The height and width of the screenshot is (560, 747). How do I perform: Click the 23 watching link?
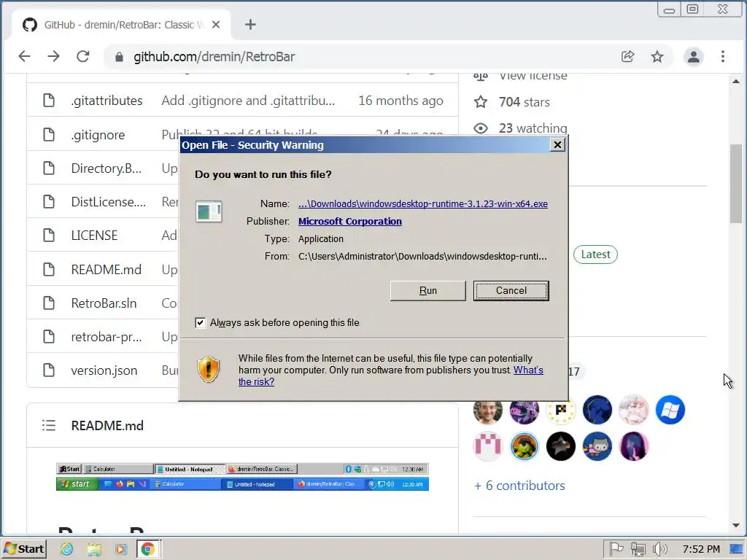(533, 128)
